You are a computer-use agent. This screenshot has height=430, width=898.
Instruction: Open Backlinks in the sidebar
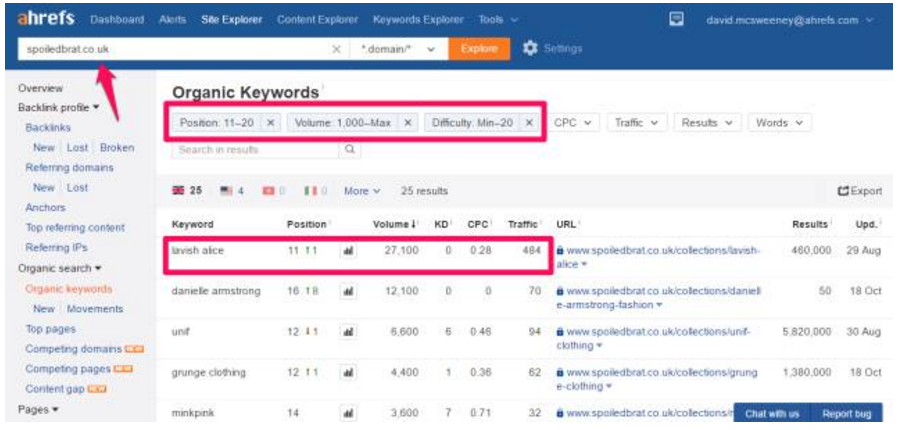click(x=48, y=127)
